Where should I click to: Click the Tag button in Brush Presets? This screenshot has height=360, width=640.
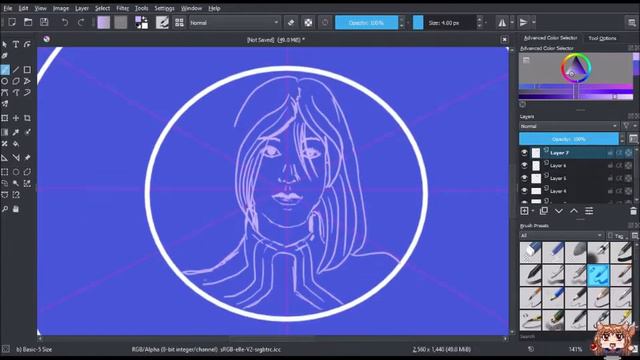coord(616,236)
